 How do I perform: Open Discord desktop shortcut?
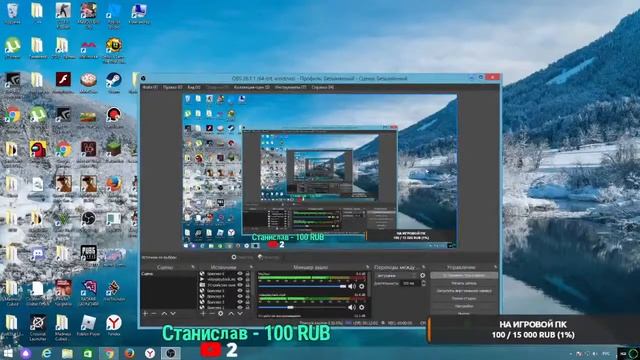(x=38, y=256)
